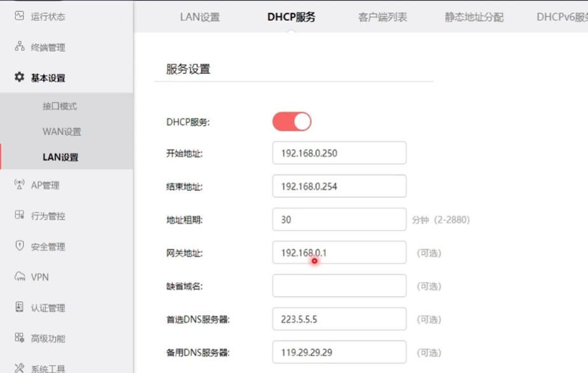Screen dimensions: 588x373
Task: Open the 客户端列表 tab
Action: 382,17
